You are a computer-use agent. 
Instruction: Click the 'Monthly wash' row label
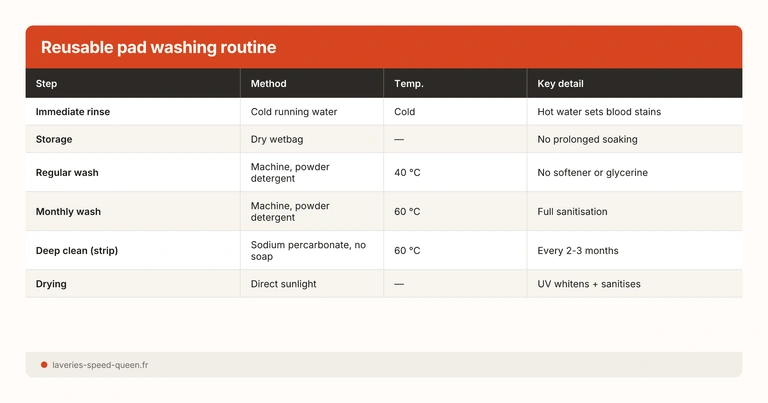point(68,212)
